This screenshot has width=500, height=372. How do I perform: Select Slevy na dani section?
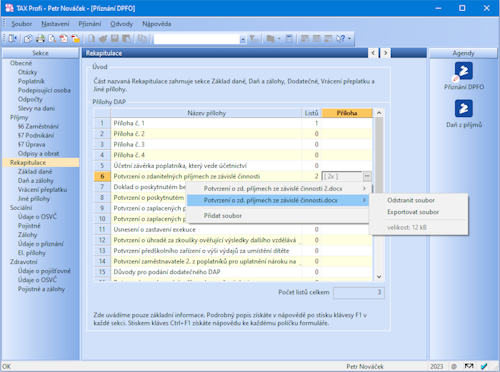pyautogui.click(x=36, y=108)
